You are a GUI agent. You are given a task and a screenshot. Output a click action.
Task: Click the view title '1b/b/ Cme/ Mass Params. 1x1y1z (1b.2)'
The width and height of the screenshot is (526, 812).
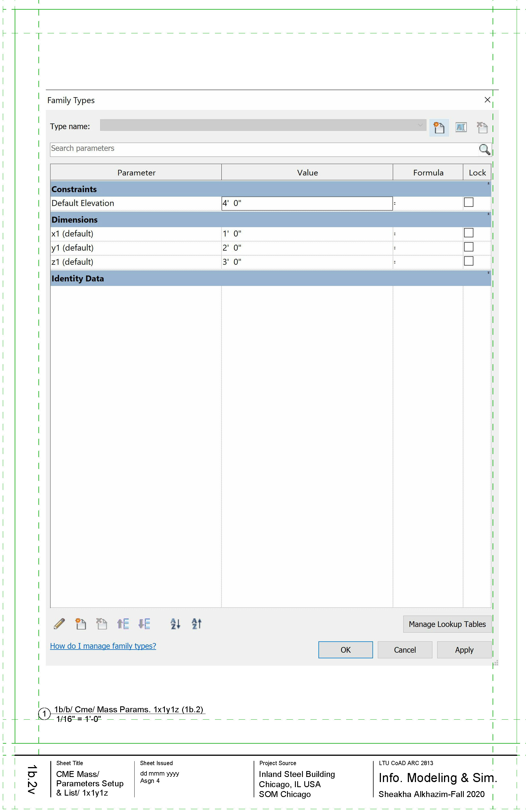click(x=128, y=709)
